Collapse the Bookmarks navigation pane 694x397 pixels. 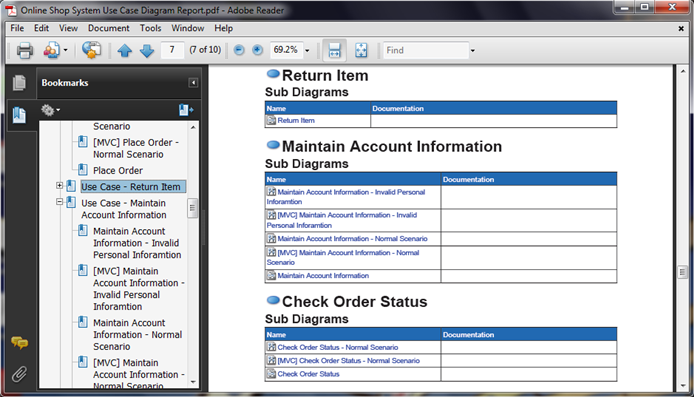(193, 83)
